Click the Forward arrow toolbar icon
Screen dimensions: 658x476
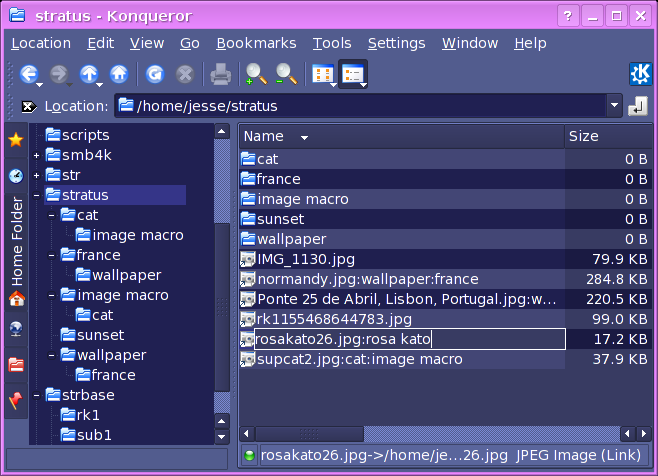(x=59, y=75)
